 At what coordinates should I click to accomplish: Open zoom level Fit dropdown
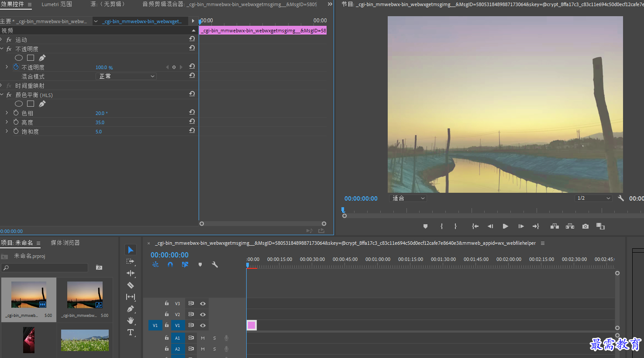click(408, 198)
